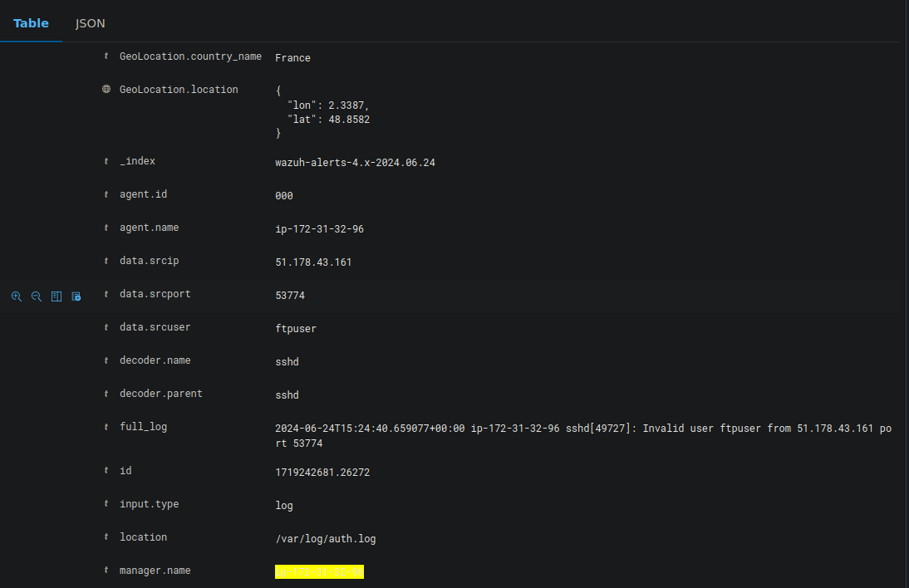The width and height of the screenshot is (909, 588).
Task: Click source port value 53774
Action: click(x=290, y=296)
